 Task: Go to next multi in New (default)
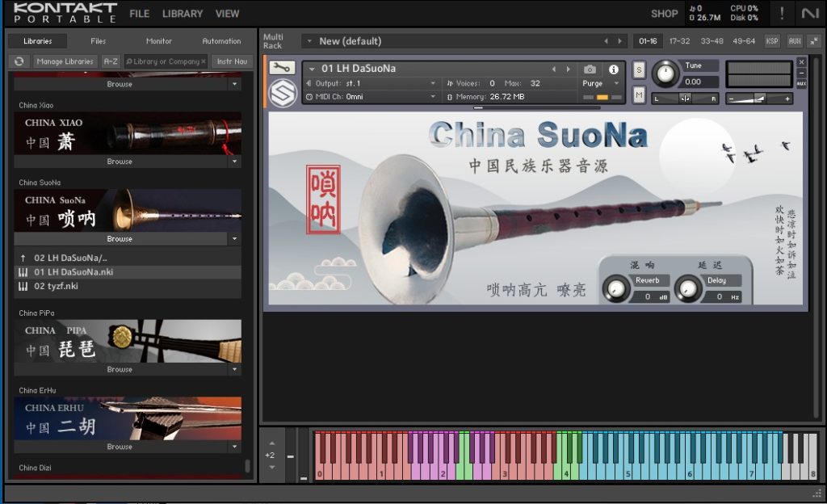619,41
